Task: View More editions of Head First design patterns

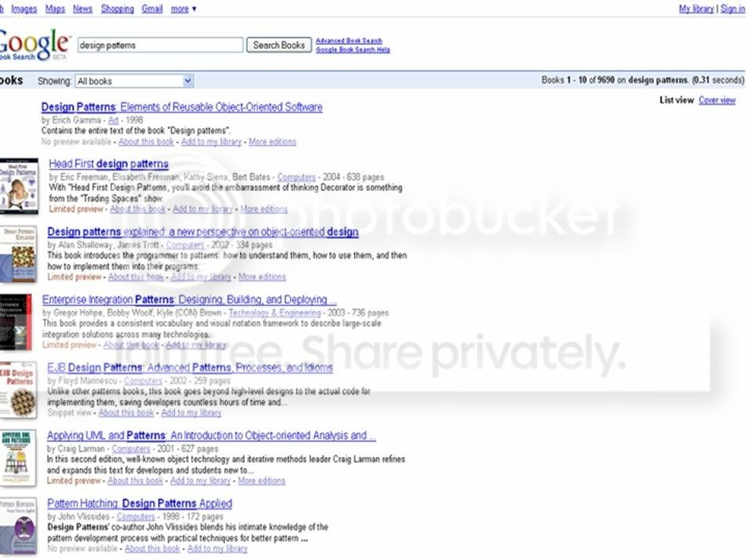Action: tap(264, 209)
